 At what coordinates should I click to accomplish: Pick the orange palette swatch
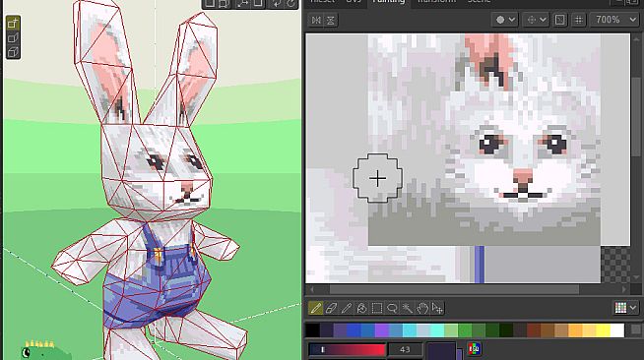pyautogui.click(x=575, y=330)
